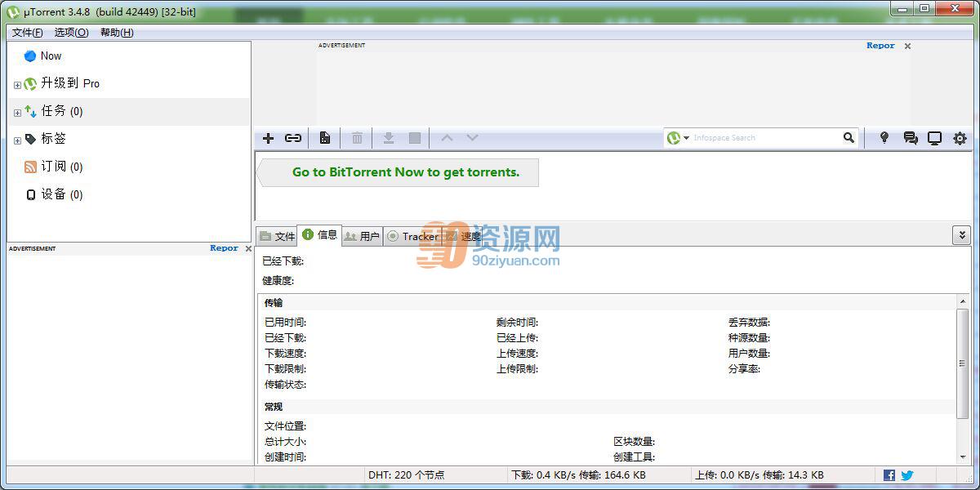Click the 丢弃数据 label
Viewport: 980px width, 490px height.
click(749, 323)
